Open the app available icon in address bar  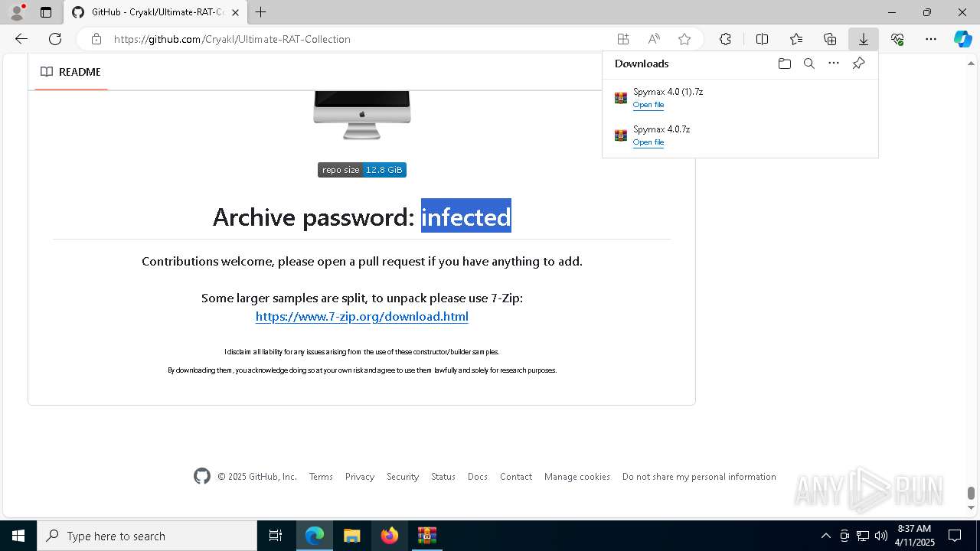click(x=623, y=39)
